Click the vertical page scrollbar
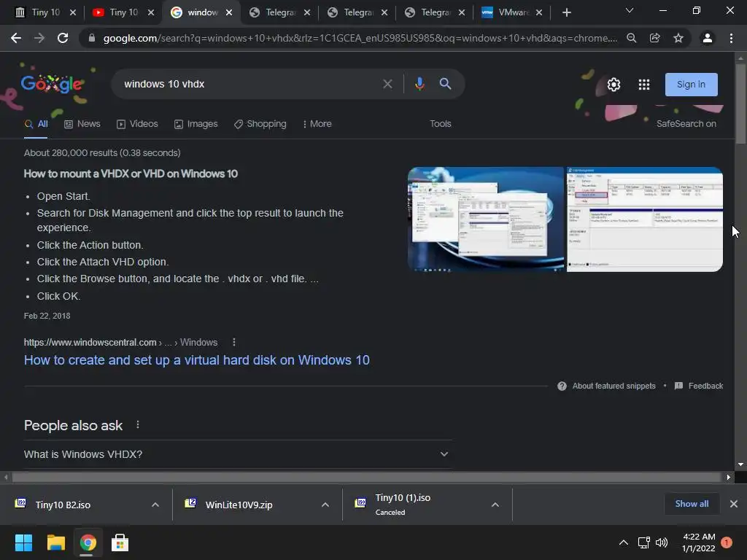This screenshot has width=747, height=560. tap(740, 102)
